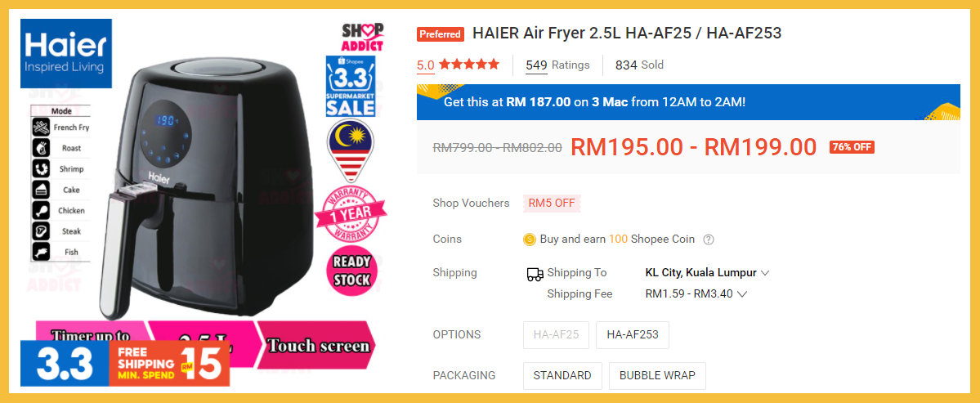The height and width of the screenshot is (403, 980).
Task: Click the gold Shopee Coin icon
Action: [x=530, y=240]
